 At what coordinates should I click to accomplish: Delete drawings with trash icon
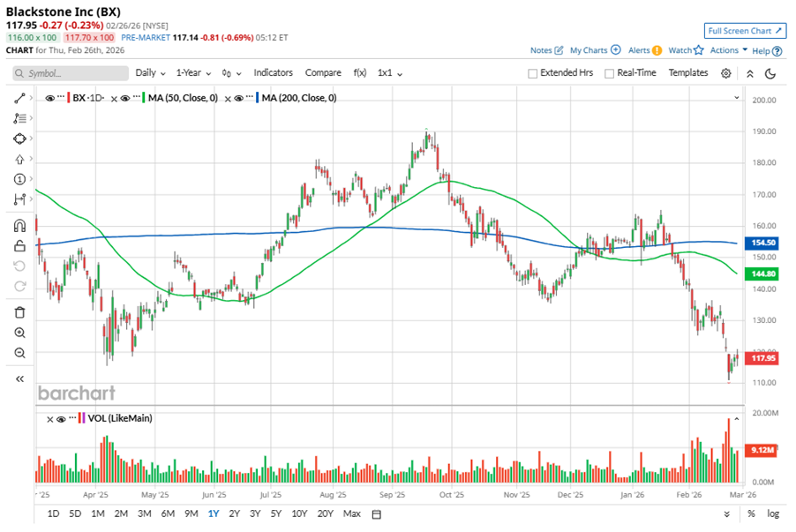click(19, 312)
